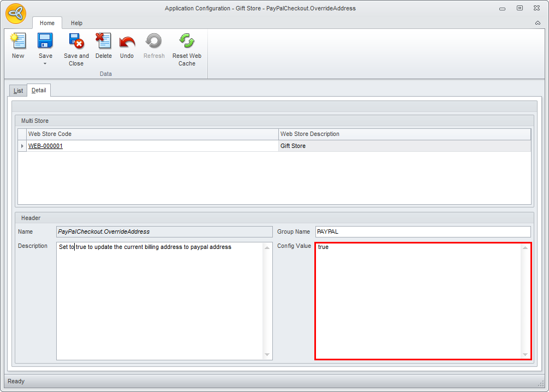Click the Save and Close icon
Screen dimensions: 549x392
coord(76,41)
